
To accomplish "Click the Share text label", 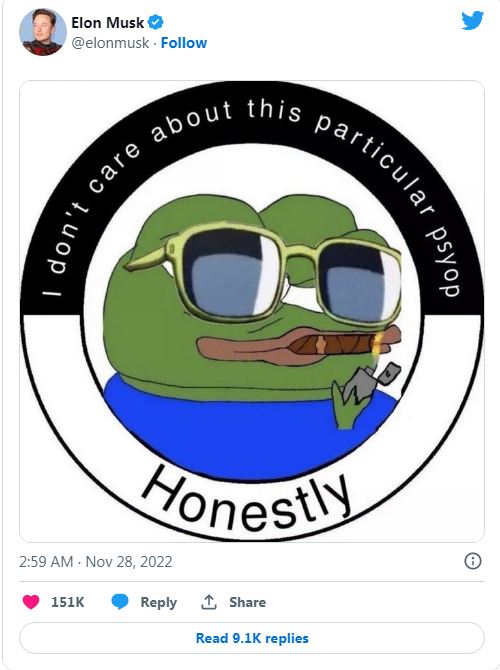I will (247, 602).
